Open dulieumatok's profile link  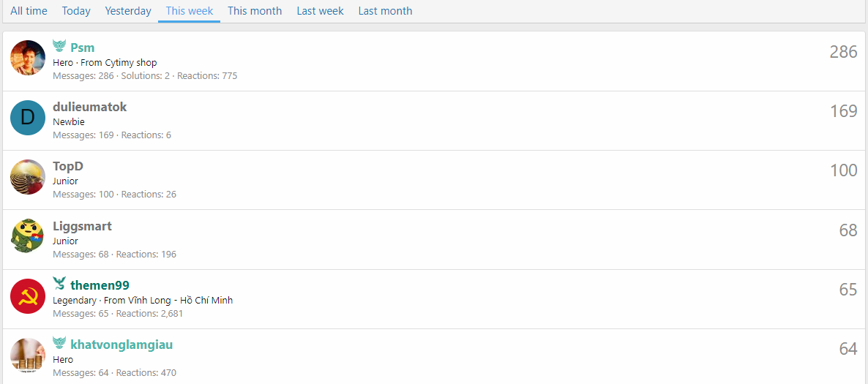89,107
